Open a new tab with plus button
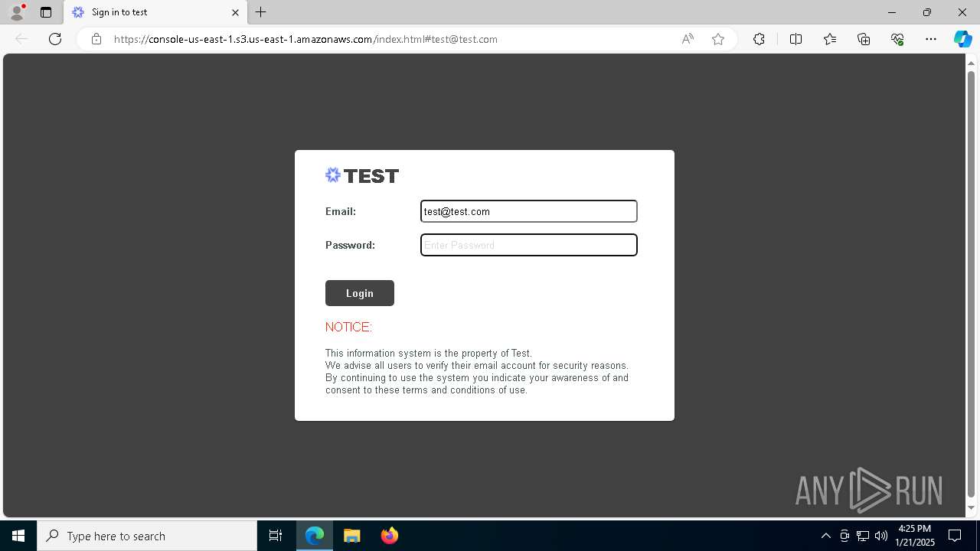This screenshot has height=551, width=980. point(261,12)
